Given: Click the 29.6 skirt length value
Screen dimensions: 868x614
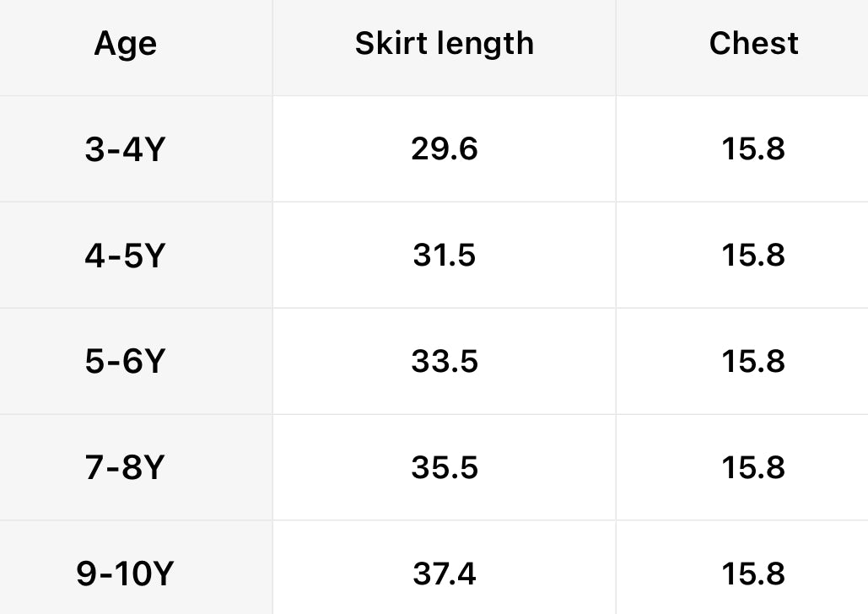Looking at the screenshot, I should click(x=444, y=149).
